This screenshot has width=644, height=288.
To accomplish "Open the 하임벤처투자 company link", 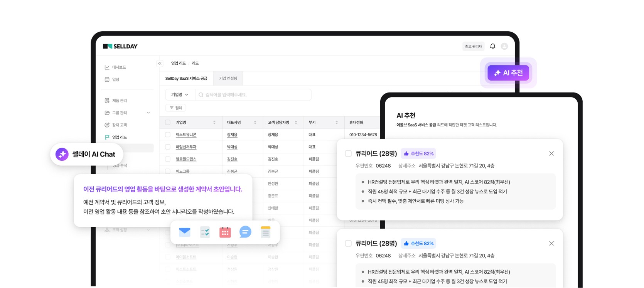I will 186,147.
